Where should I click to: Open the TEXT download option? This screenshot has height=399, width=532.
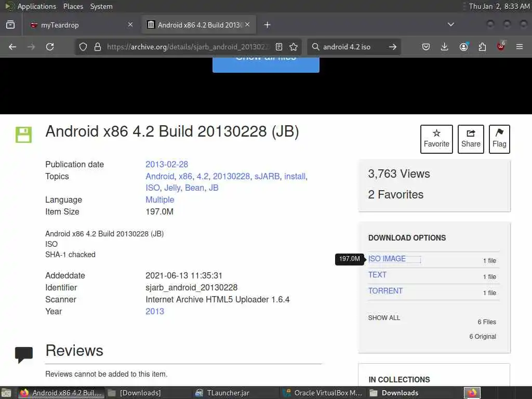pos(377,275)
